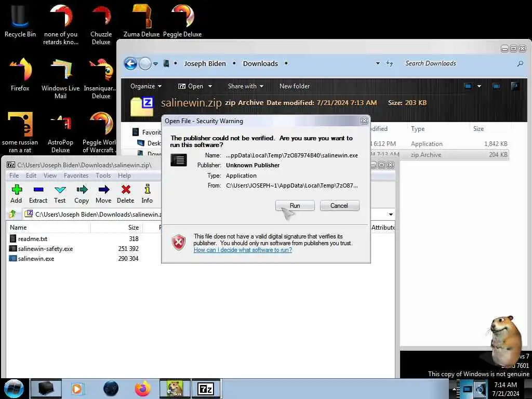Sort Explorer files by the Type column
This screenshot has height=399, width=532.
[418, 129]
